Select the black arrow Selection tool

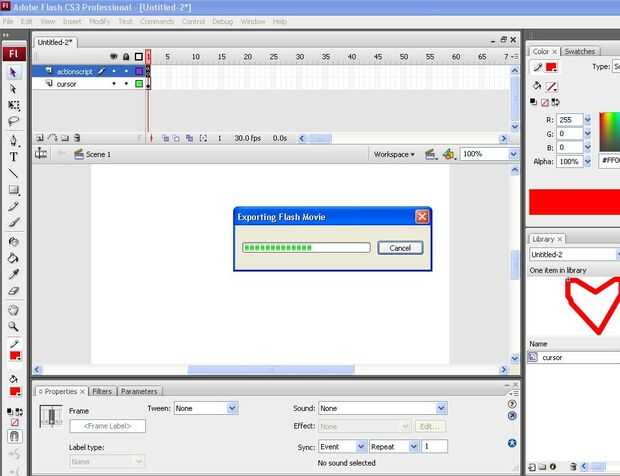pyautogui.click(x=13, y=72)
